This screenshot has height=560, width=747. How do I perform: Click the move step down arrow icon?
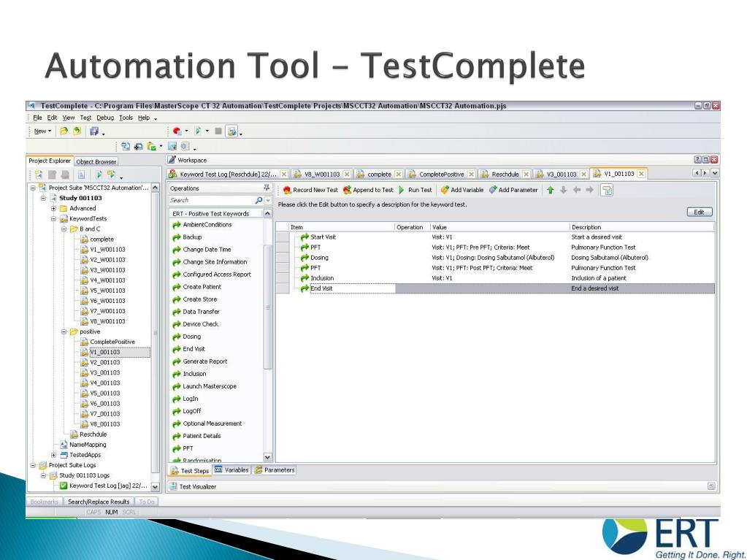[x=563, y=190]
